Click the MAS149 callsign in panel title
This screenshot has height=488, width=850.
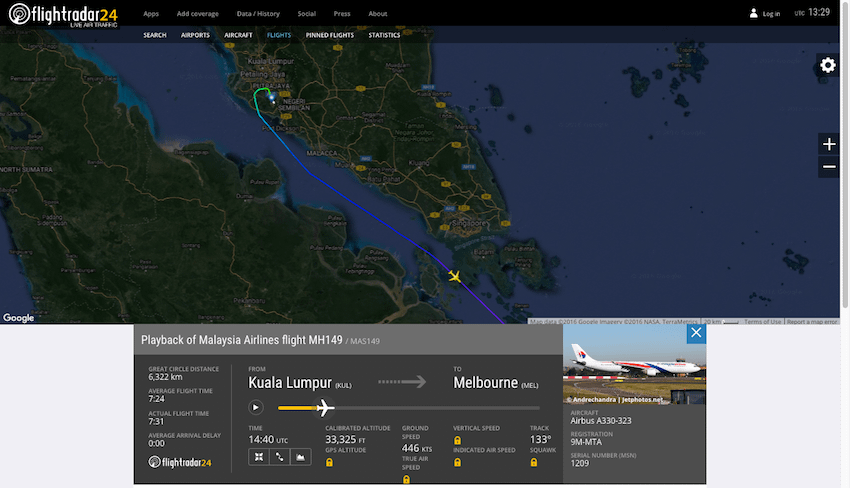[x=365, y=342]
